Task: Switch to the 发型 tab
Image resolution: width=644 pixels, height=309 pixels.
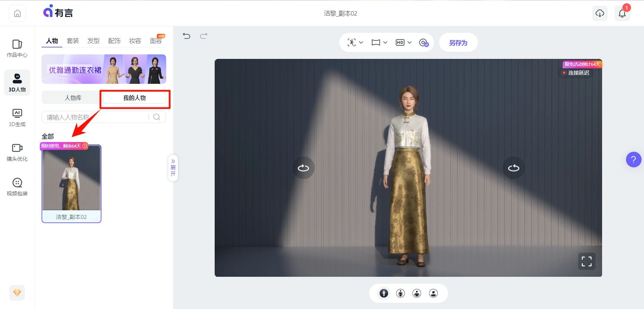Action: point(93,41)
